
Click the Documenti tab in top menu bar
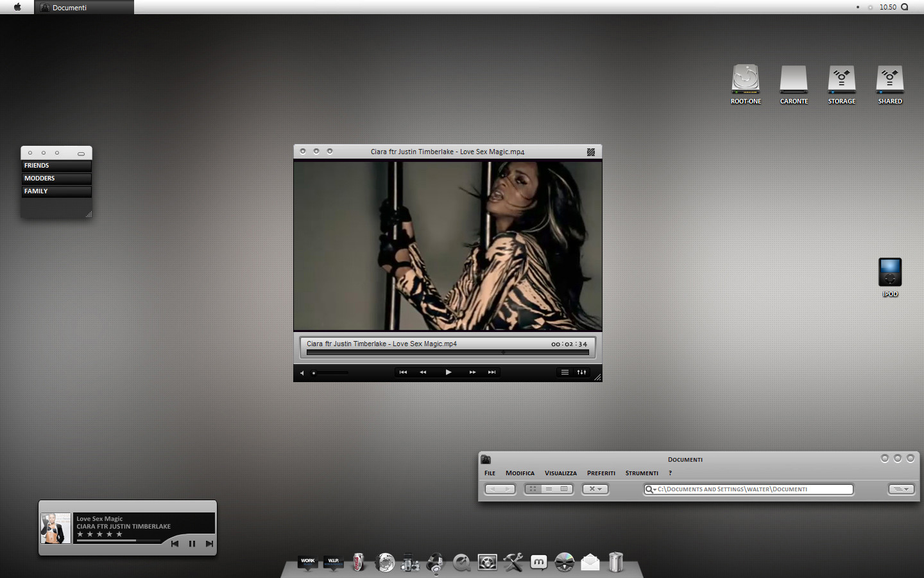click(x=84, y=7)
